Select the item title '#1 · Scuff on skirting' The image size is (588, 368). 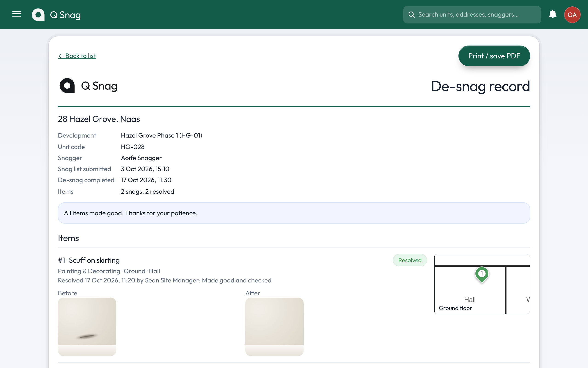click(89, 260)
